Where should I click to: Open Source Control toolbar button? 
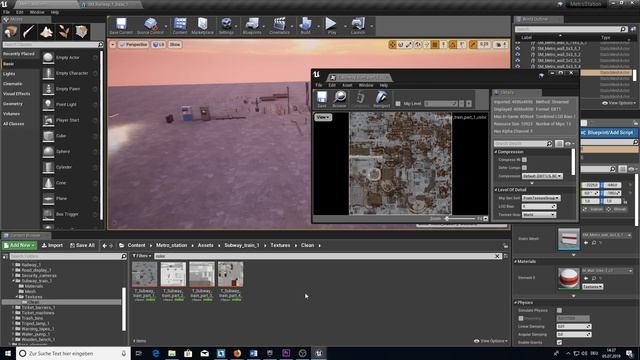pyautogui.click(x=150, y=26)
